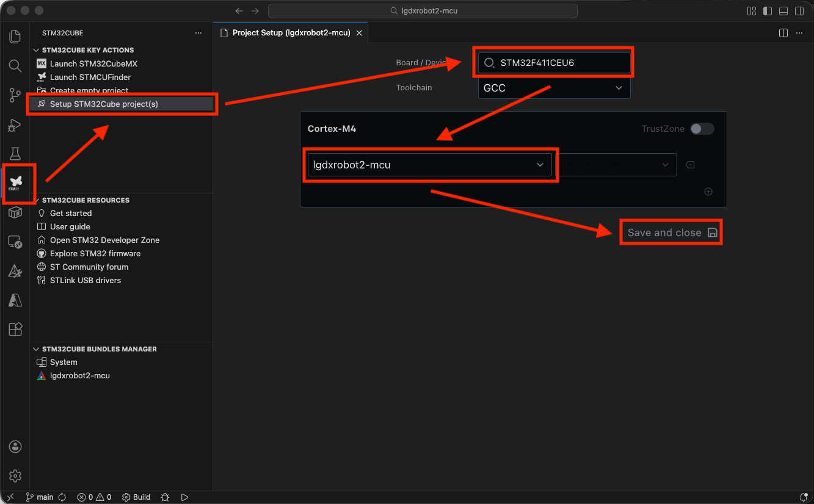Open the Toolchain GCC dropdown
This screenshot has height=504, width=814.
tap(554, 88)
